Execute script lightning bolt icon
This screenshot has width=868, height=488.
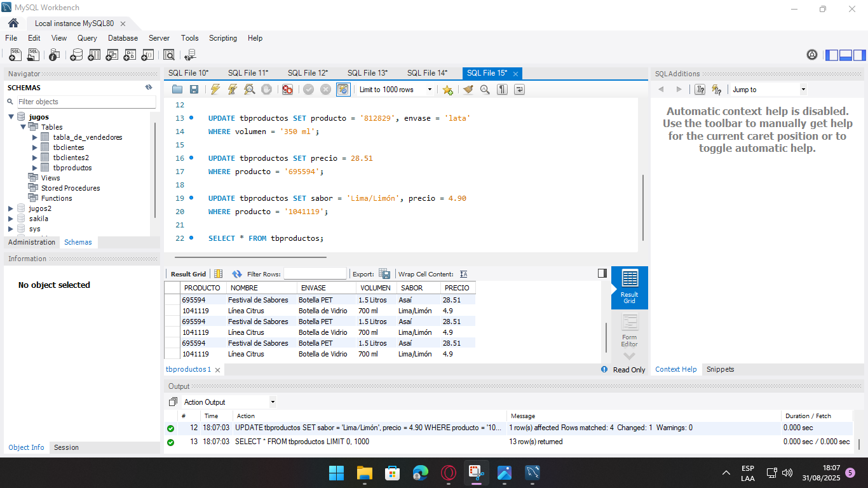click(x=215, y=90)
